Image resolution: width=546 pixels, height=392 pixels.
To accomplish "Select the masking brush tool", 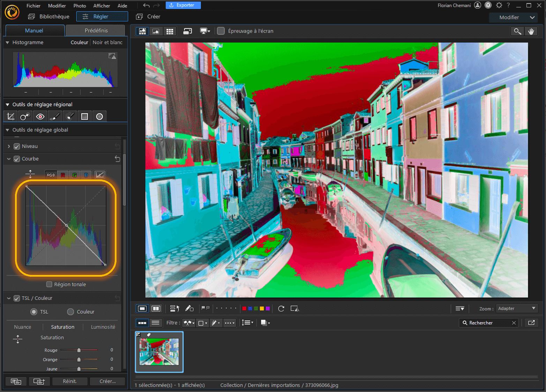I will click(69, 116).
